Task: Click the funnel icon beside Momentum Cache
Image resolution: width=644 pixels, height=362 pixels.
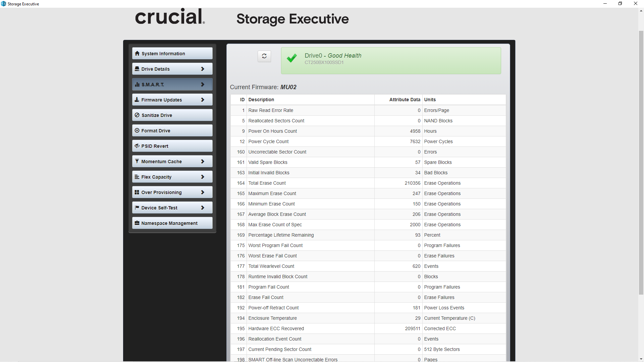Action: coord(137,162)
